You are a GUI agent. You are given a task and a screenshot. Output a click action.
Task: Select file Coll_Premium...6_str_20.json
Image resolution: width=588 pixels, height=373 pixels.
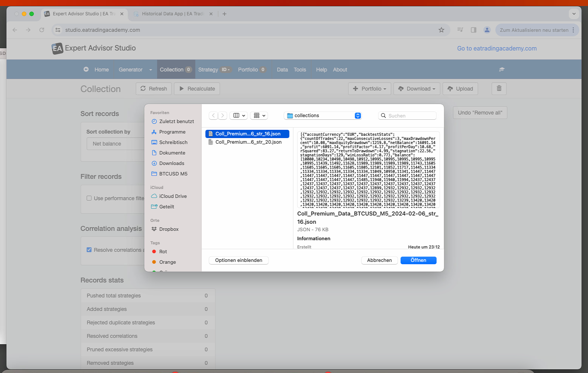[247, 142]
